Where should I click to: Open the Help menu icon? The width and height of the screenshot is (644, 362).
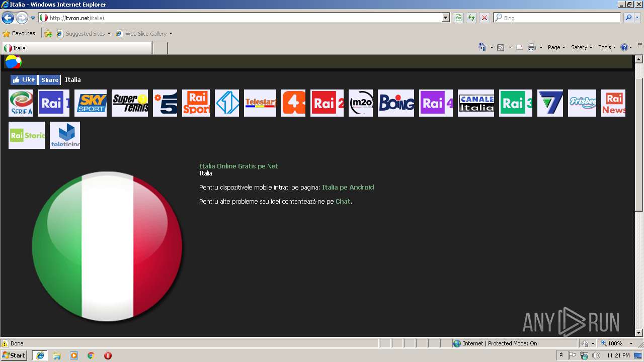click(x=626, y=47)
